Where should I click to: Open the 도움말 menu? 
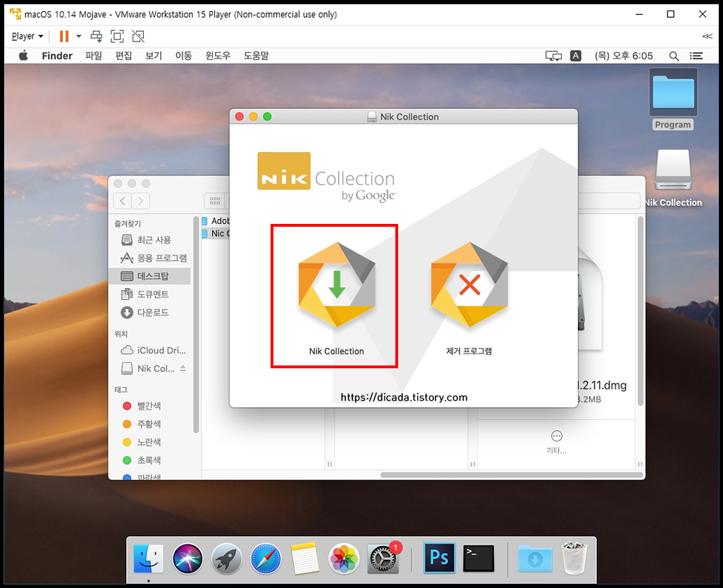(256, 56)
